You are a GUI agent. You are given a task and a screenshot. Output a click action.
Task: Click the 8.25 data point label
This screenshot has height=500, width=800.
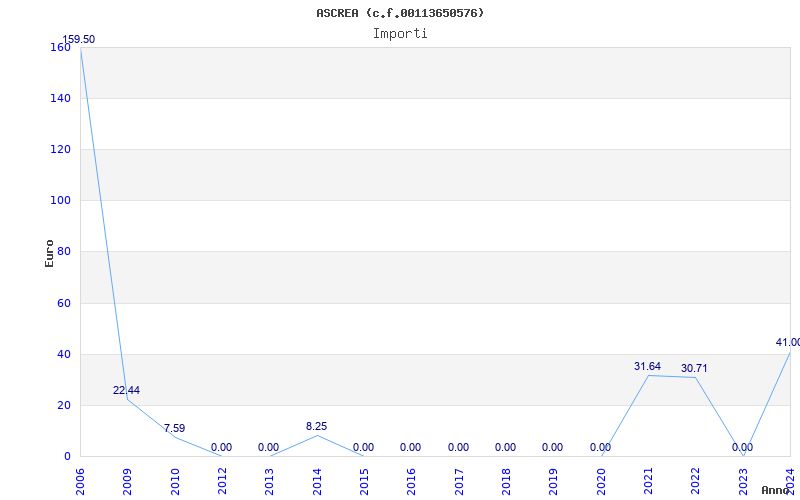pos(317,426)
